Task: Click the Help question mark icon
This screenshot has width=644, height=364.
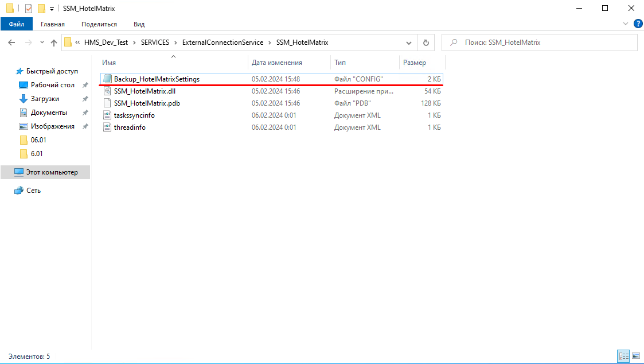Action: pos(637,24)
